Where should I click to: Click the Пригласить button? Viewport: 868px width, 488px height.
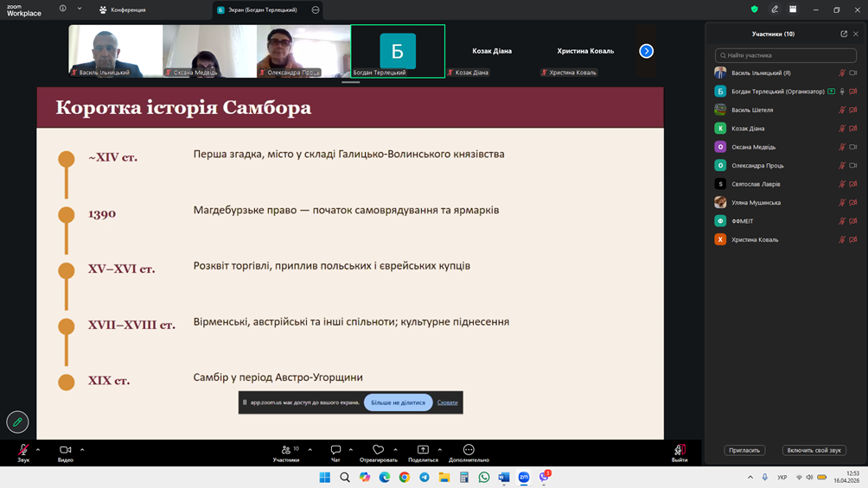tap(744, 450)
